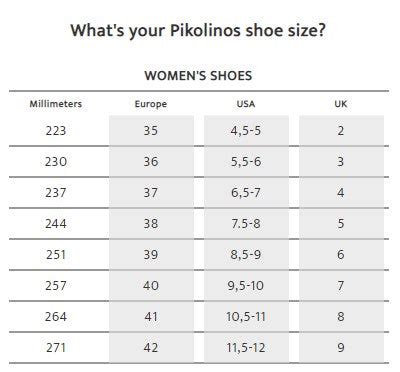Select UK size 9 cell

(341, 348)
